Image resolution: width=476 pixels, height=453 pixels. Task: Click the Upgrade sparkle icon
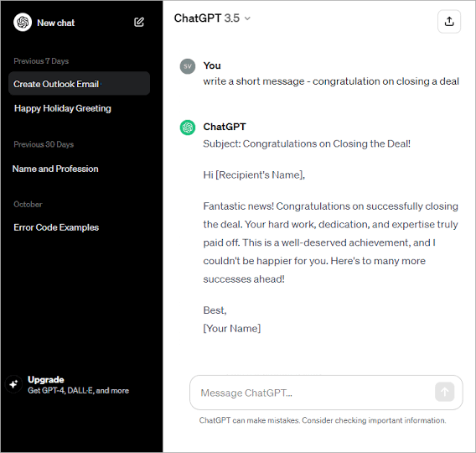[13, 384]
